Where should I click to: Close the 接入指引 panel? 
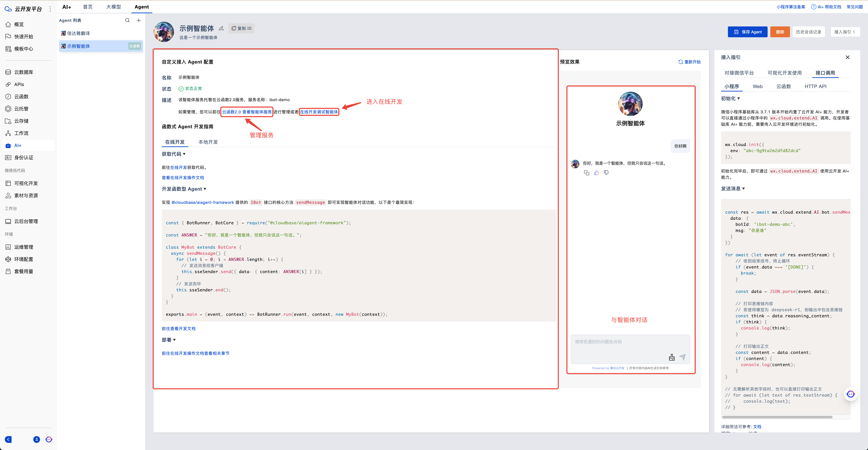(847, 57)
